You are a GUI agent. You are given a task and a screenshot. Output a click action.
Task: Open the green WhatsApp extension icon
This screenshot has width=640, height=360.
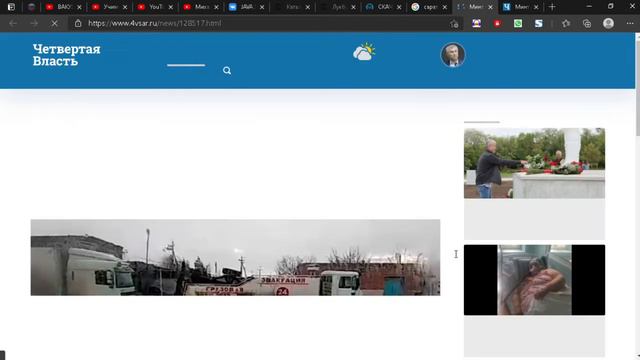click(518, 24)
